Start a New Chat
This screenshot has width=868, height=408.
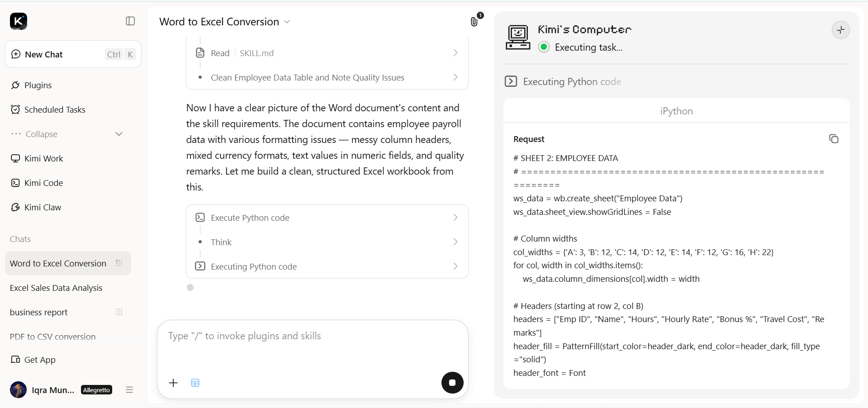[x=73, y=54]
